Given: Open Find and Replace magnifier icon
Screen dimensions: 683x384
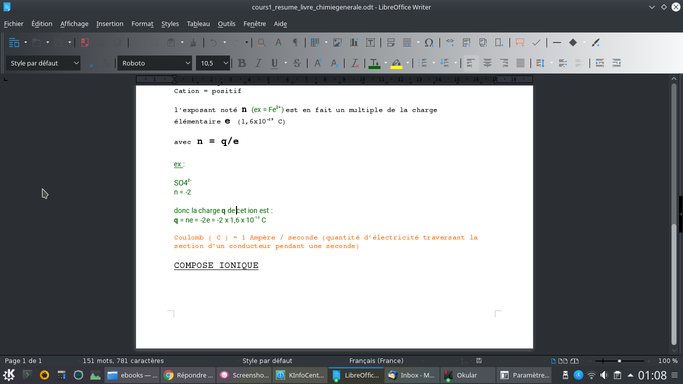Looking at the screenshot, I should pyautogui.click(x=261, y=43).
